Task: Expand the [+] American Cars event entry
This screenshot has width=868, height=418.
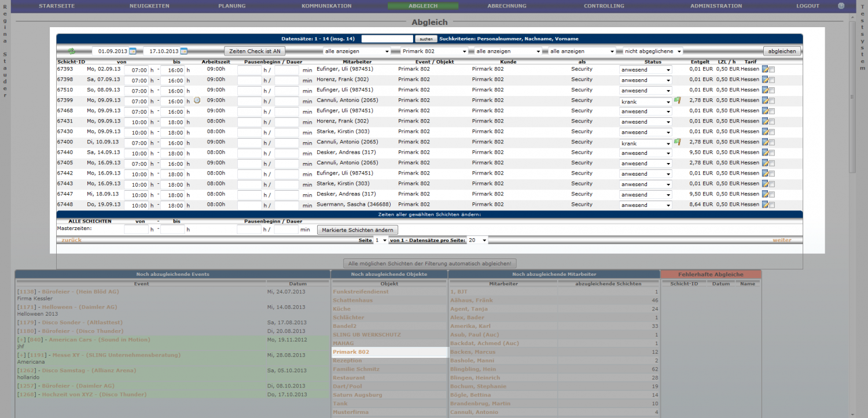Action: pos(21,340)
